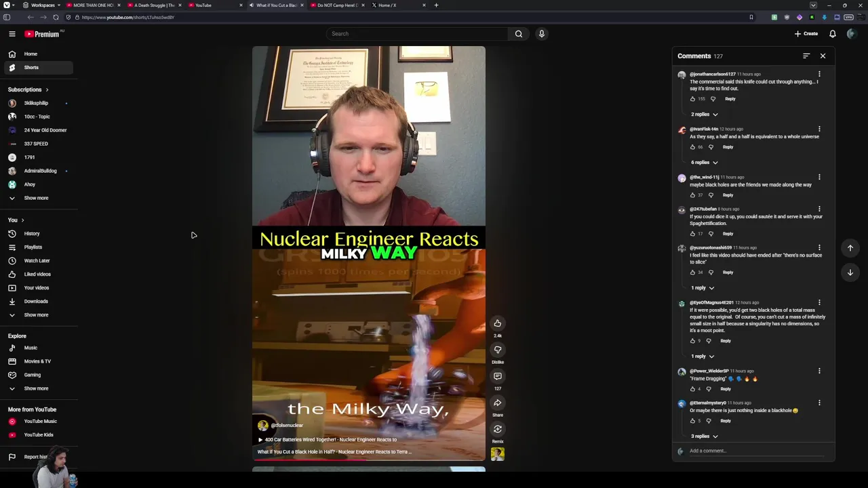Screen dimensions: 868x488
Task: Like the Power_WielderSP comment
Action: (692, 389)
